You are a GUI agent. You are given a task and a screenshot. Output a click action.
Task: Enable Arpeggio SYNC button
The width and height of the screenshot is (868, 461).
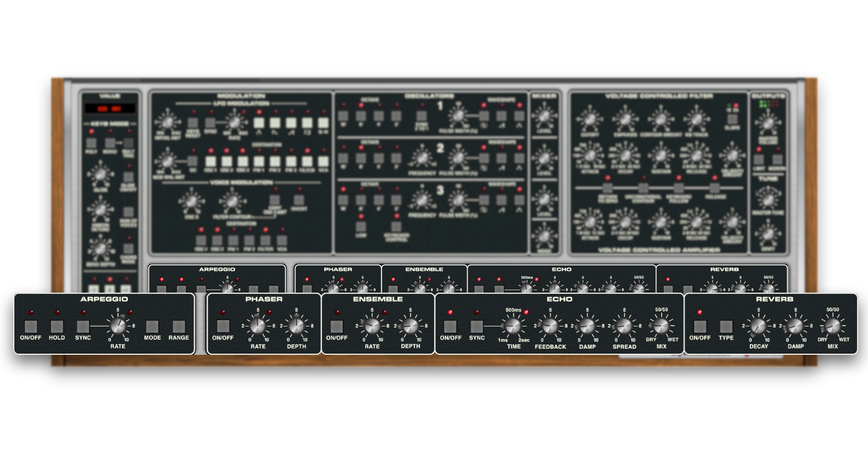tap(83, 326)
